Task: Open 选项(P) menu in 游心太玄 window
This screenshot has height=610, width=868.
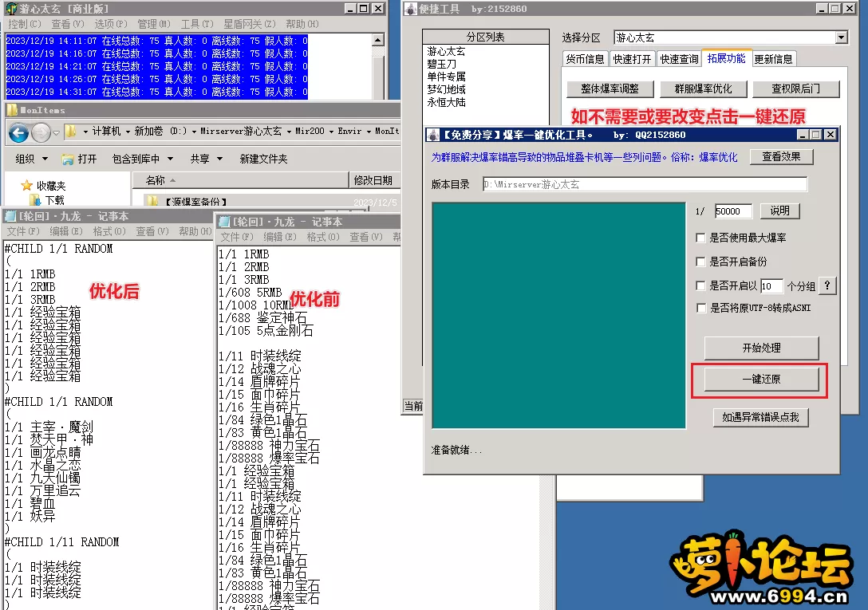Action: (111, 24)
